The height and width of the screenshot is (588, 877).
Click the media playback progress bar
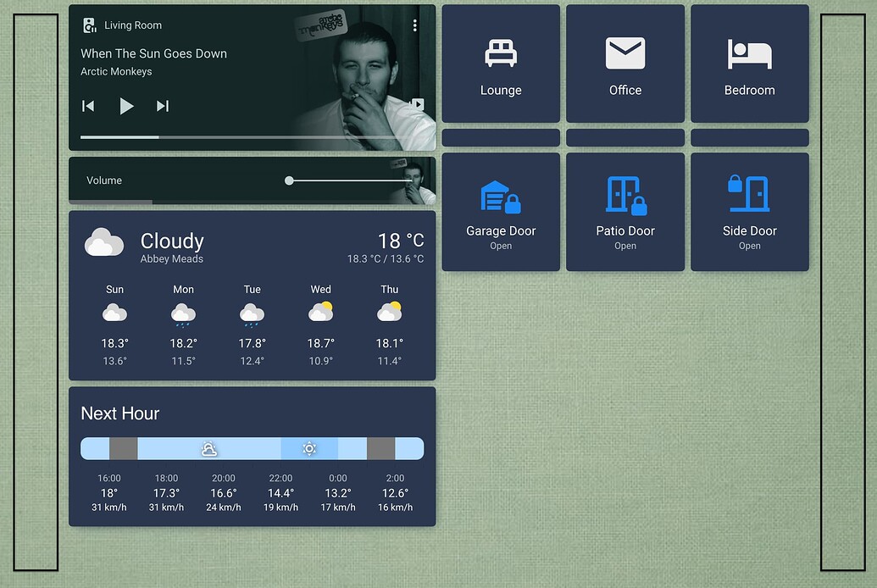pos(252,137)
